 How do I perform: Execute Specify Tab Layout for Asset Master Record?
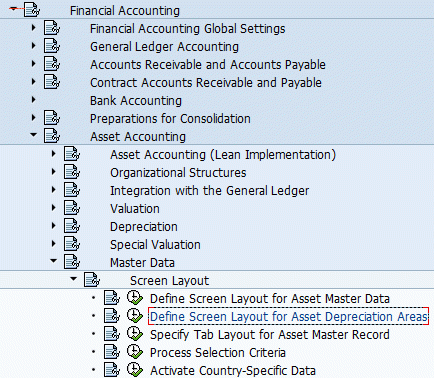(x=135, y=334)
